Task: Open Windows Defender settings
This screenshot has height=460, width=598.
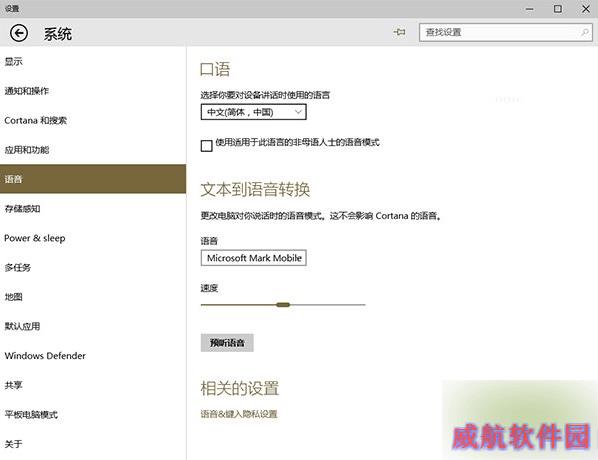Action: point(93,355)
